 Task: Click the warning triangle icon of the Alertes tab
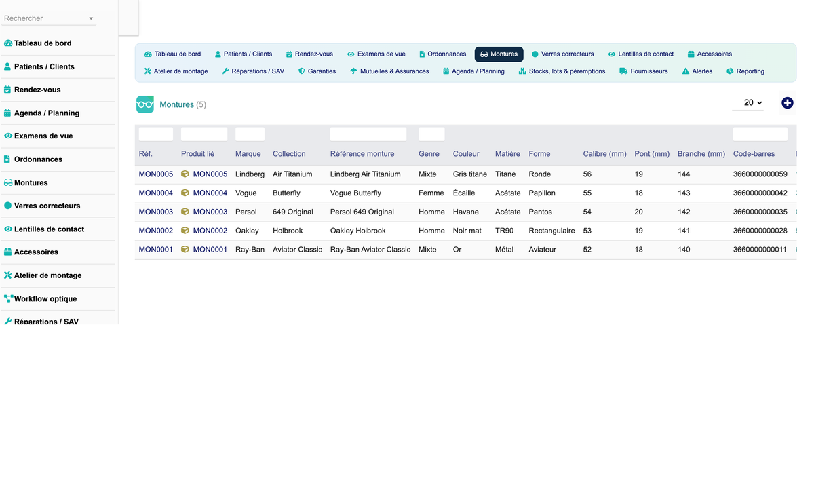tap(686, 71)
